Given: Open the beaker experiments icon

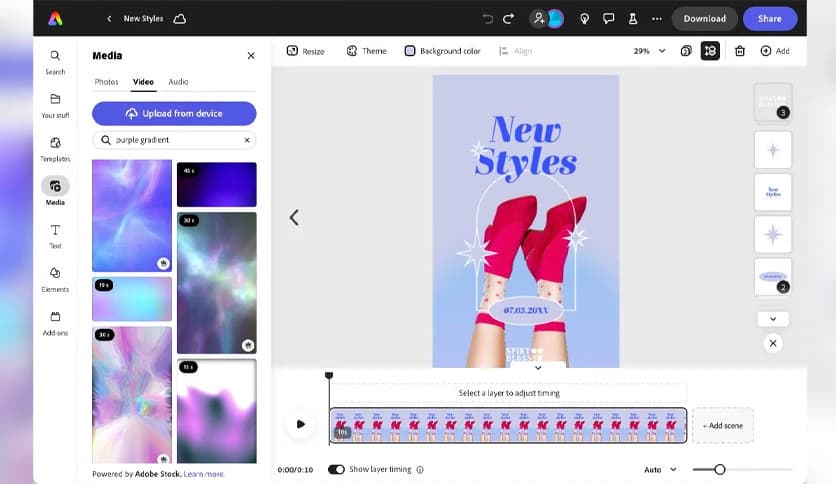Looking at the screenshot, I should point(633,19).
